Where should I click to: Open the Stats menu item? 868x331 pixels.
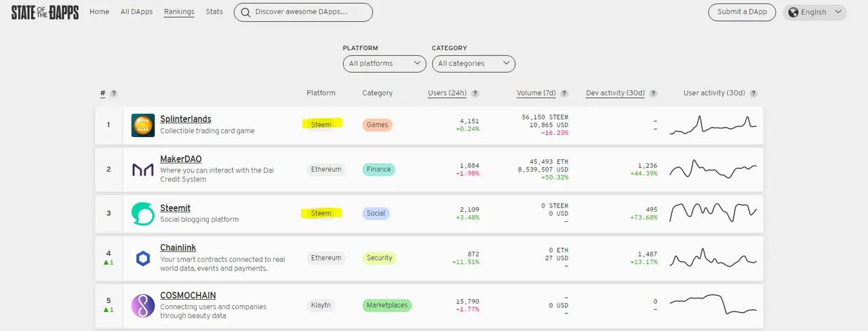[214, 12]
